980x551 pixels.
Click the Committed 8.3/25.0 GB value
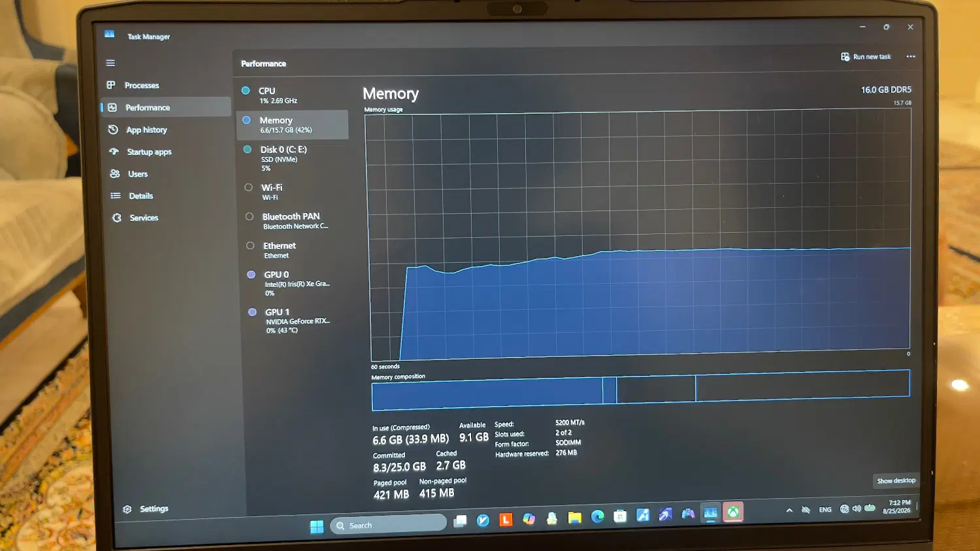coord(399,467)
